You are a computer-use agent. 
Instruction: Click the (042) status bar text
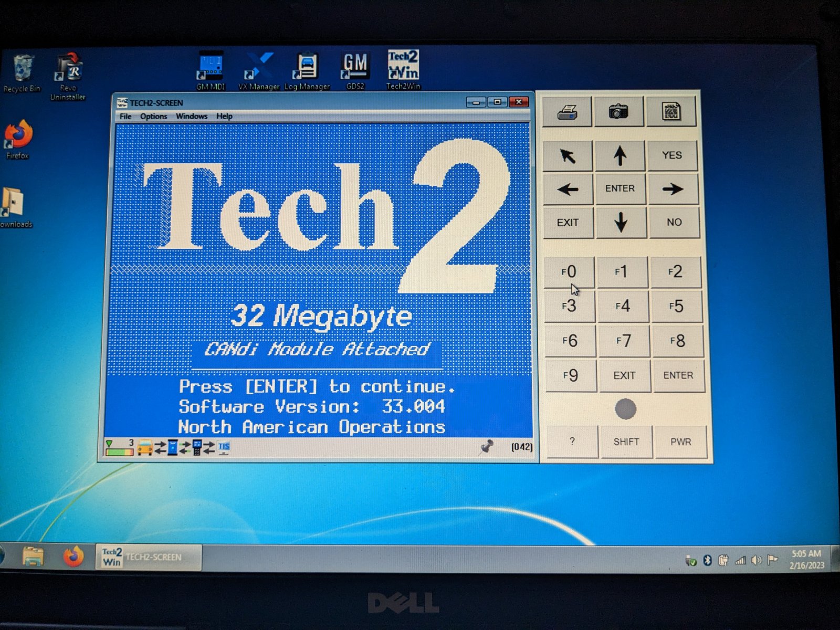click(x=522, y=447)
